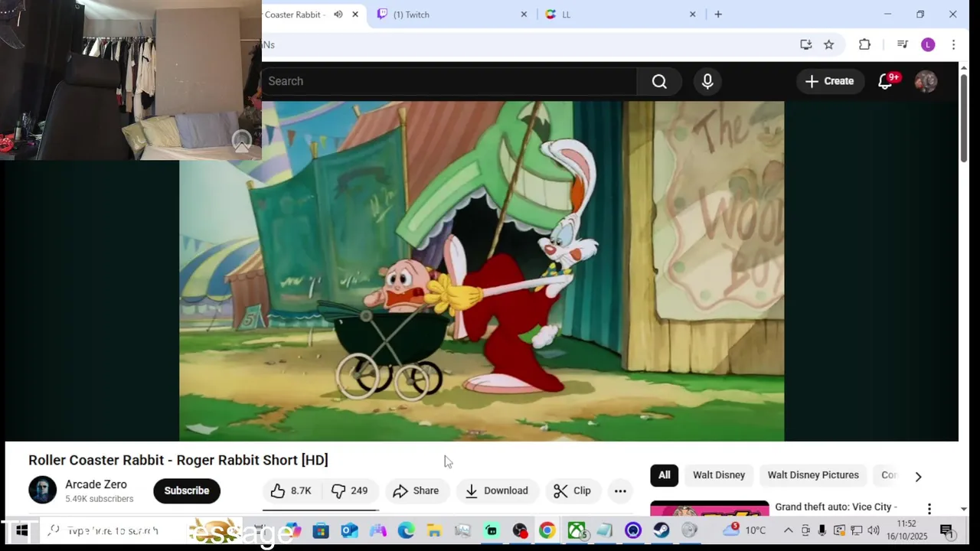Viewport: 980px width, 551px height.
Task: Click the page vertical scrollbar
Action: (x=964, y=117)
